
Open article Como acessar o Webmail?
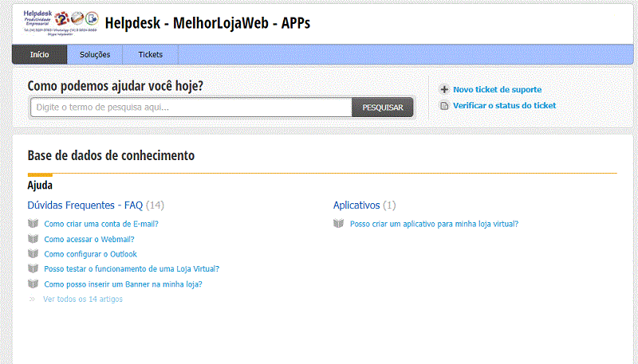click(x=89, y=239)
